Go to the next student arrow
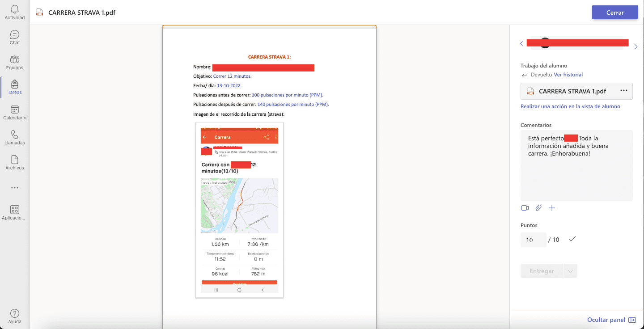644x329 pixels. pyautogui.click(x=636, y=46)
